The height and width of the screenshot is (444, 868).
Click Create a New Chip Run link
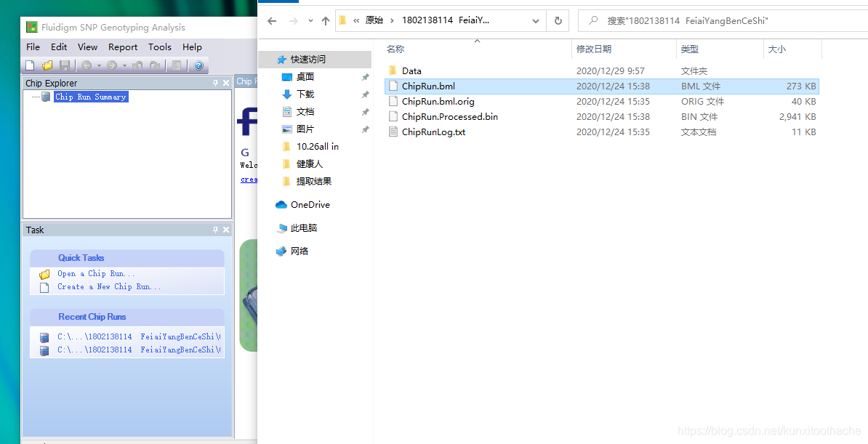click(x=109, y=287)
